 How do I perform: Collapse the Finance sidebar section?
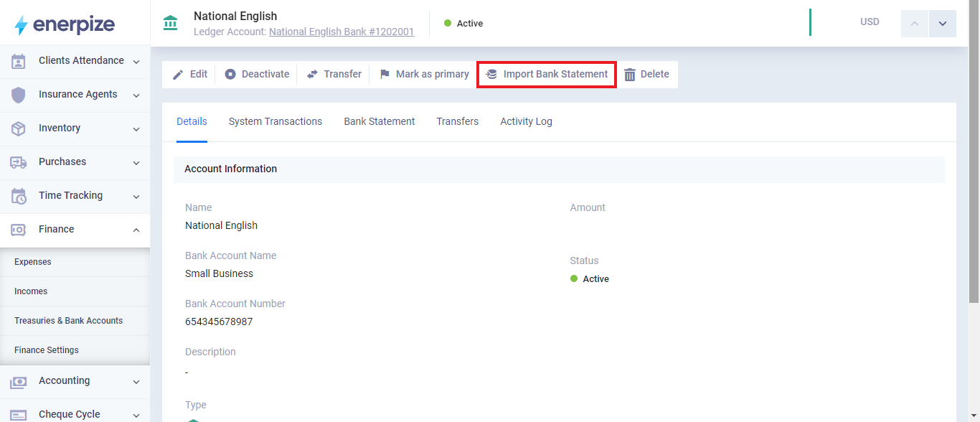point(136,230)
